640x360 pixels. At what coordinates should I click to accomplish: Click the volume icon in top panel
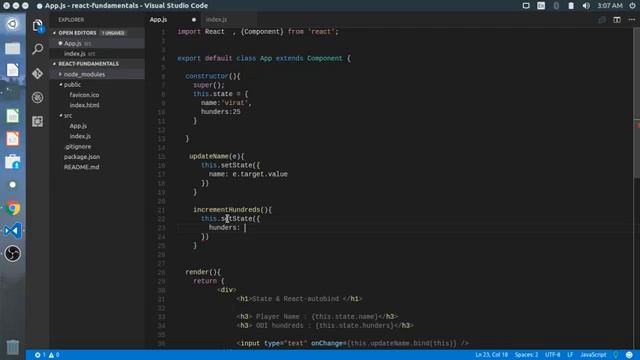tap(586, 6)
